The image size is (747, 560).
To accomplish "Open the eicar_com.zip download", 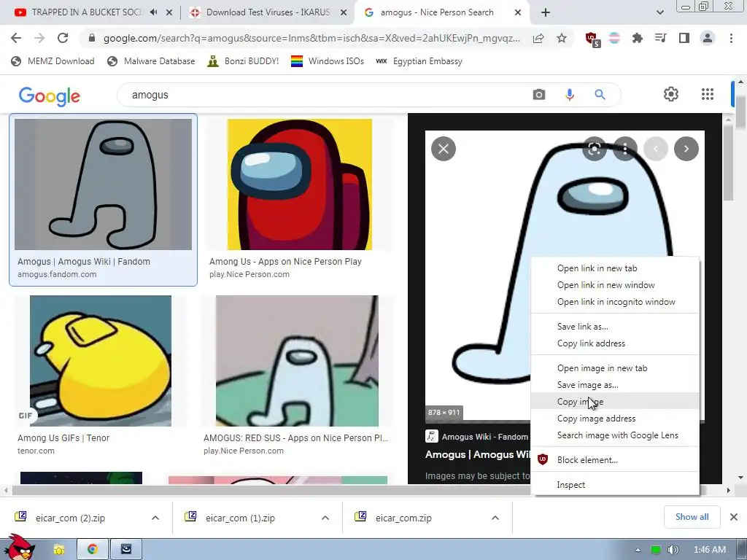I will [x=403, y=518].
